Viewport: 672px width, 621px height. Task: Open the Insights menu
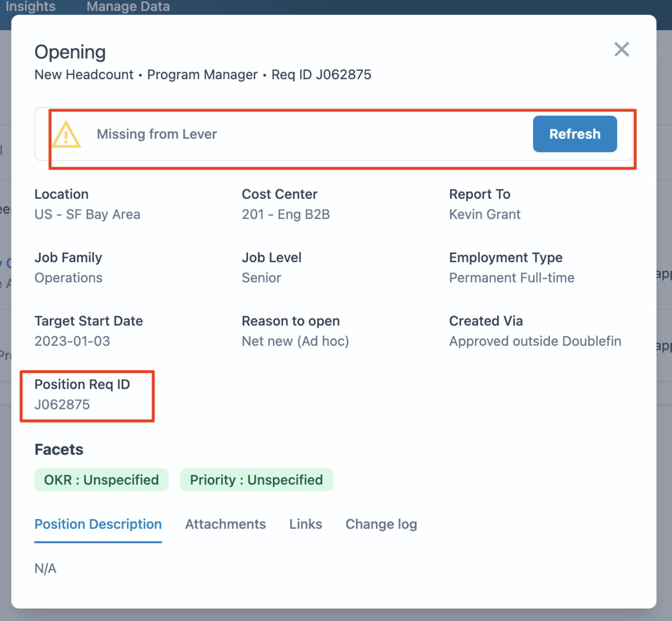coord(31,6)
